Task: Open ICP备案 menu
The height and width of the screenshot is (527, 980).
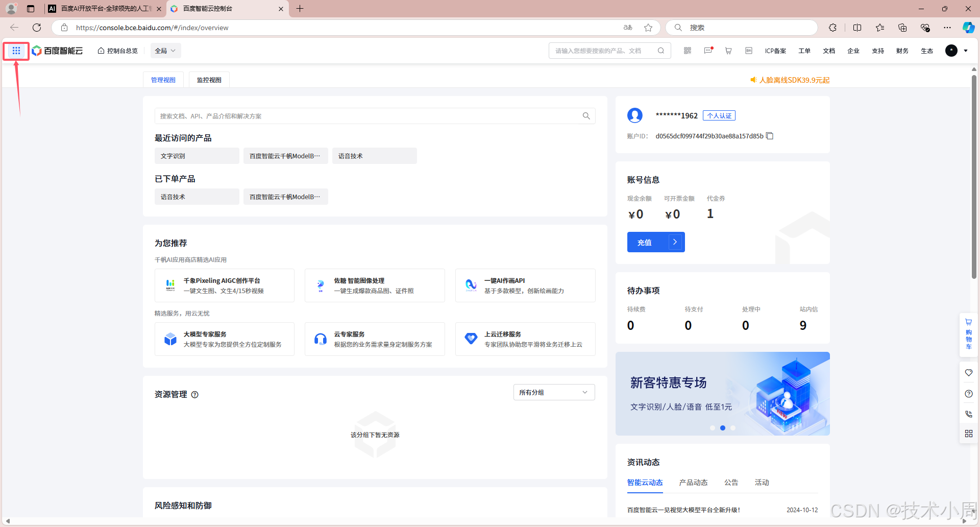Action: tap(775, 51)
